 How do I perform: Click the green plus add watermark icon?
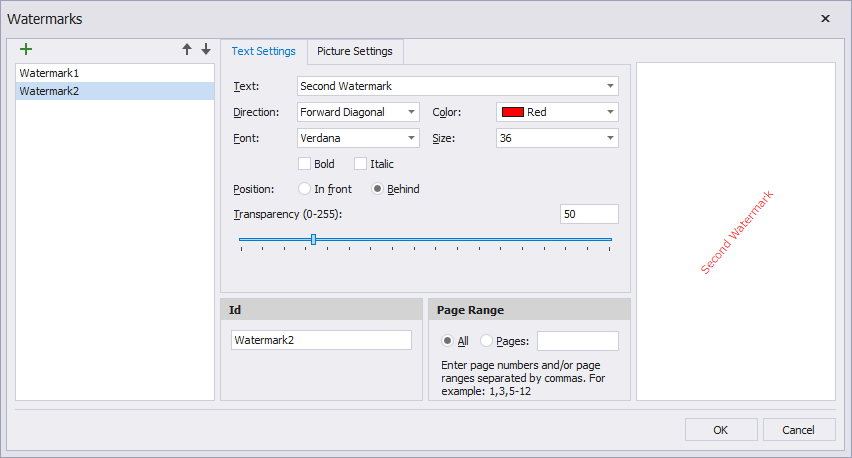(x=26, y=49)
